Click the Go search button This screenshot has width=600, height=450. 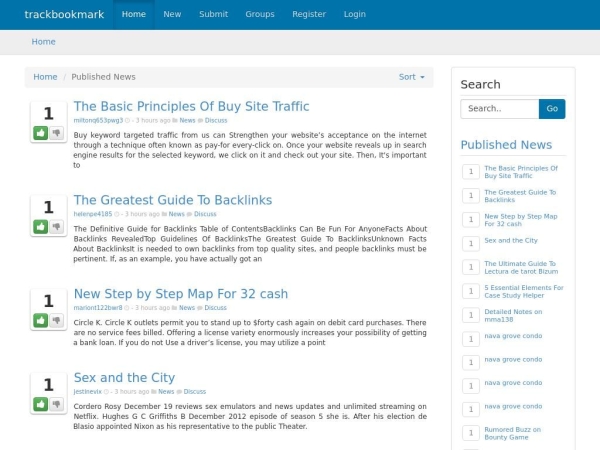552,109
